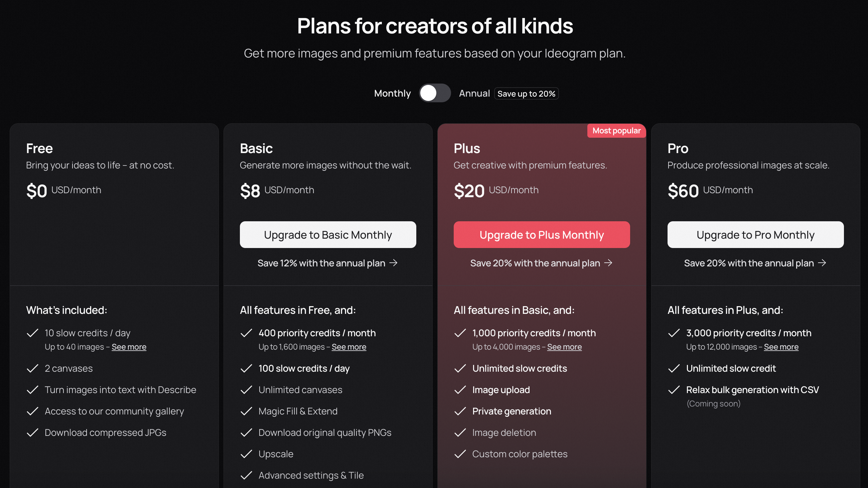
Task: Click arrow icon next to Save 12% annual plan
Action: 393,263
